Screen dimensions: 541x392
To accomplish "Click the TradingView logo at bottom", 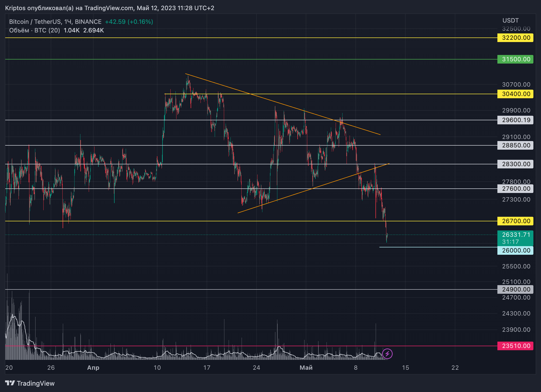I will point(30,383).
